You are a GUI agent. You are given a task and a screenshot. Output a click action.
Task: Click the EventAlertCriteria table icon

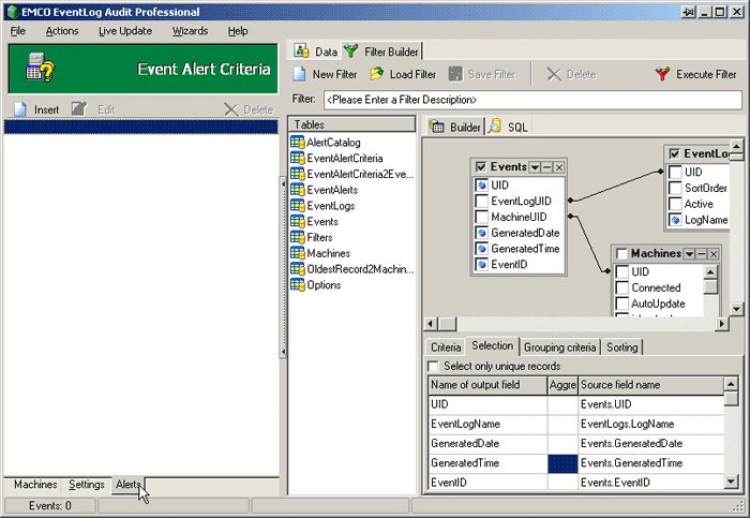click(298, 158)
